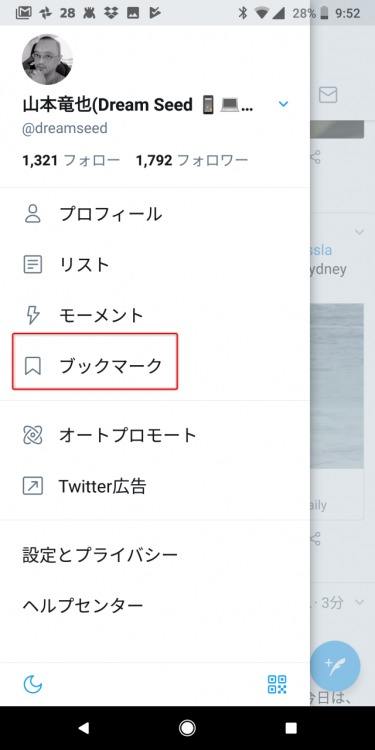Open the リスト list icon
Screen dimensions: 375x750
point(33,265)
